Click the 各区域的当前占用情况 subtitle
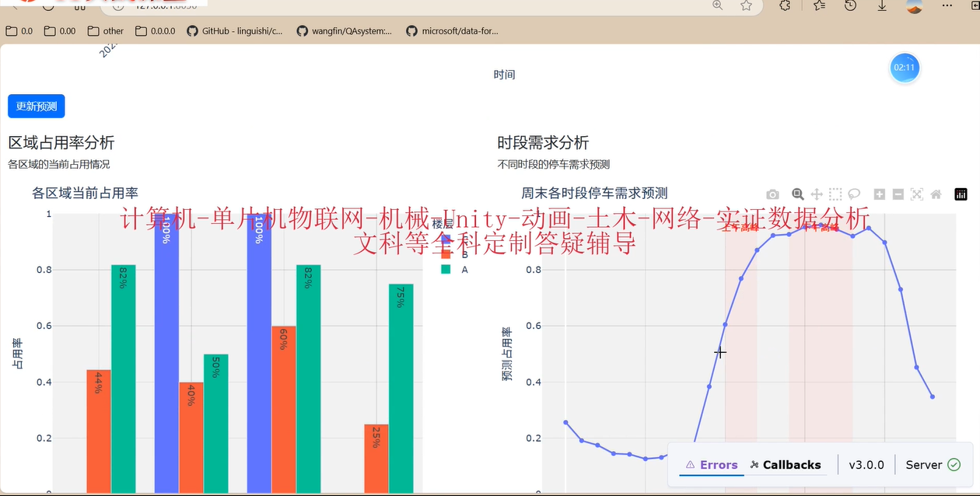 pyautogui.click(x=59, y=165)
